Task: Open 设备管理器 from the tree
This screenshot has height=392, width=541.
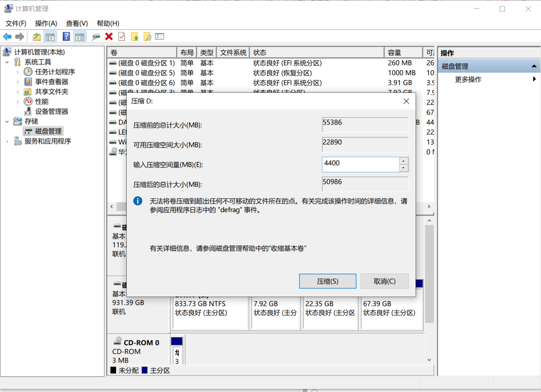Action: pyautogui.click(x=52, y=111)
